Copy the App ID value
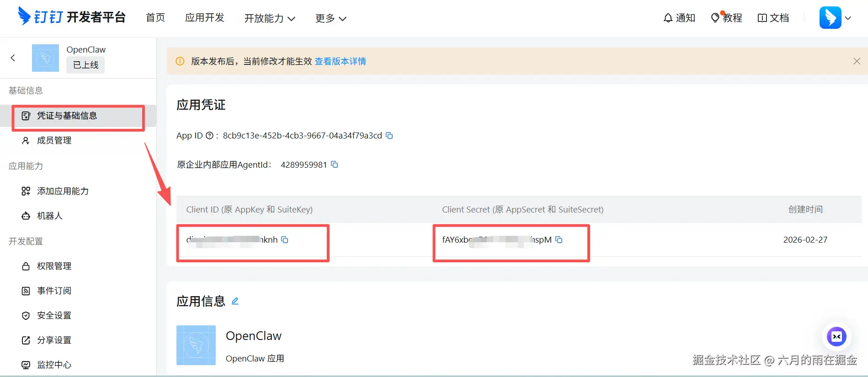The width and height of the screenshot is (868, 377). pos(389,136)
